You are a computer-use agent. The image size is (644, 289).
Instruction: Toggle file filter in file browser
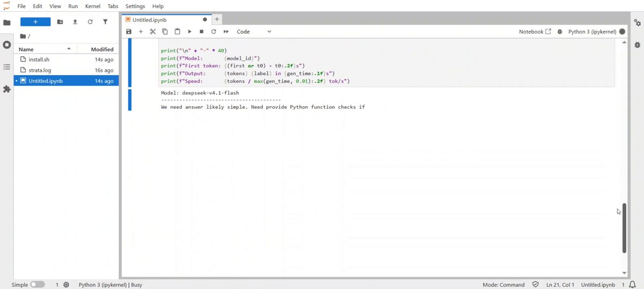[x=105, y=22]
